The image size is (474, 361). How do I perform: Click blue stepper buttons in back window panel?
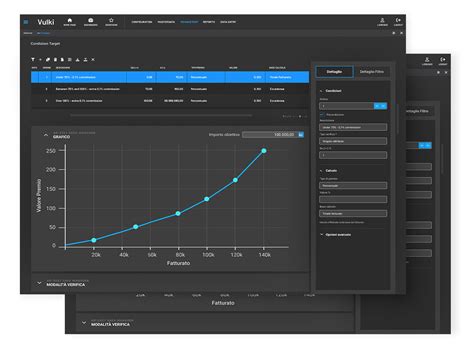425,145
